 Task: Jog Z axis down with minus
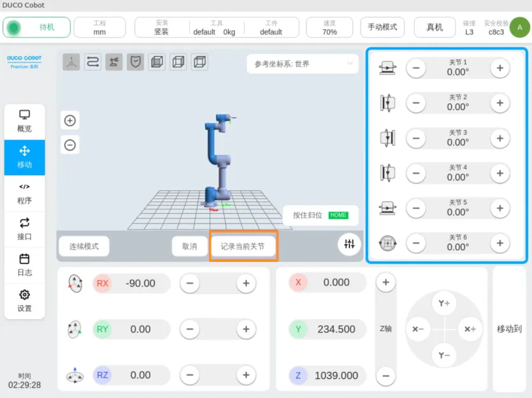tap(385, 376)
